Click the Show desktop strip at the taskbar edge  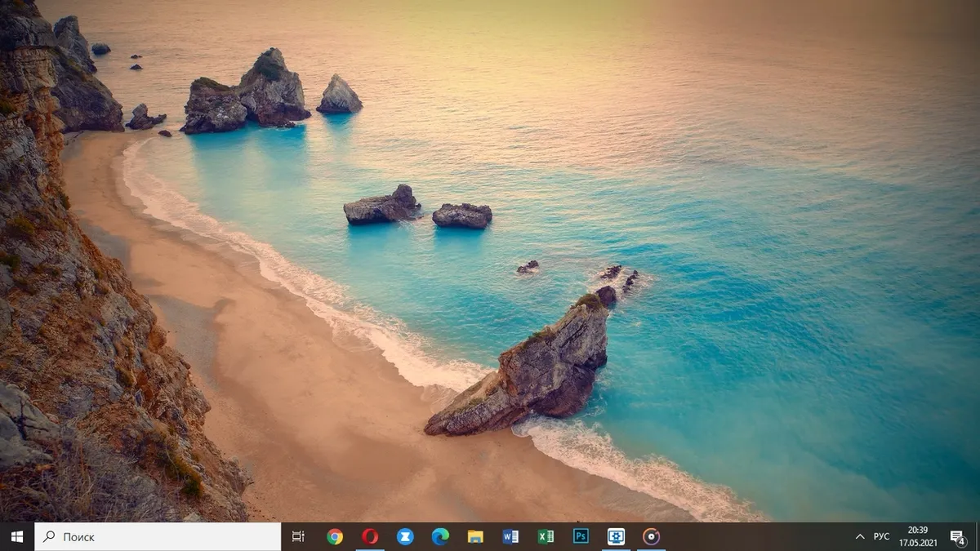[x=978, y=536]
